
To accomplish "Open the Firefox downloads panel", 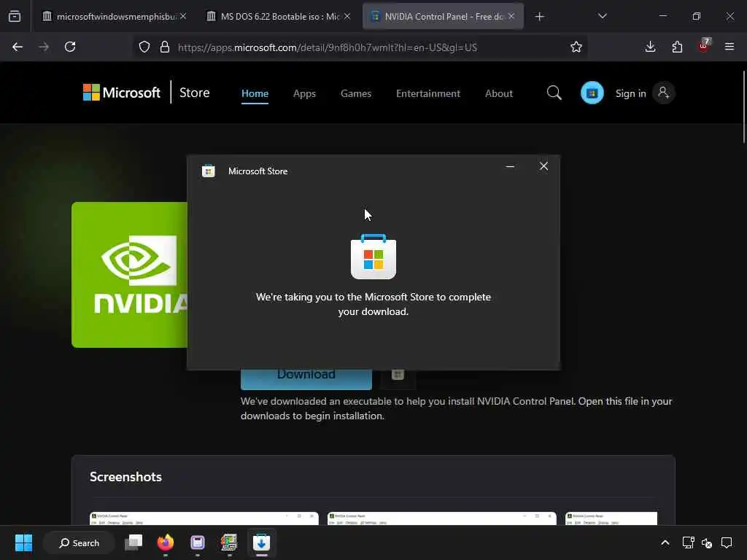I will [650, 47].
